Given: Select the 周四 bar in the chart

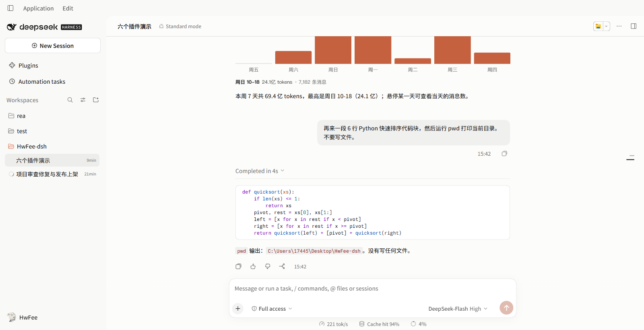Looking at the screenshot, I should click(x=492, y=58).
